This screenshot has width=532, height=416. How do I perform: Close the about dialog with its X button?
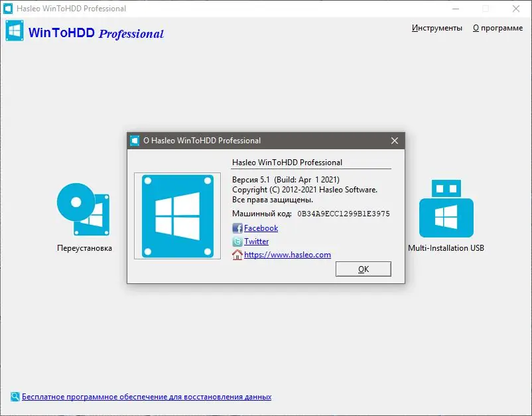pos(395,140)
